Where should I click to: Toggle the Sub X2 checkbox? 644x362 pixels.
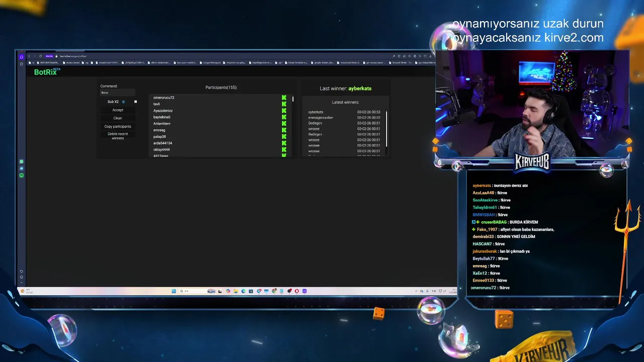click(x=135, y=102)
